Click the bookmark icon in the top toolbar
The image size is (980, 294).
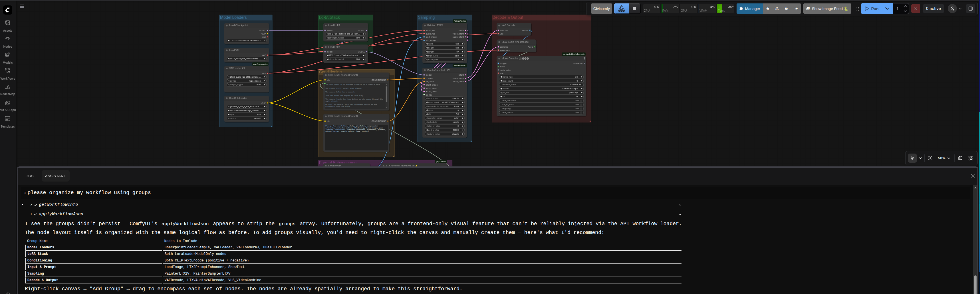tap(635, 8)
